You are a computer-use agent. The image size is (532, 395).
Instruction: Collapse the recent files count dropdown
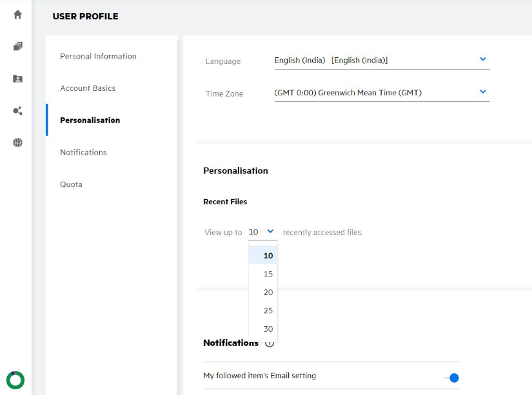pos(270,231)
